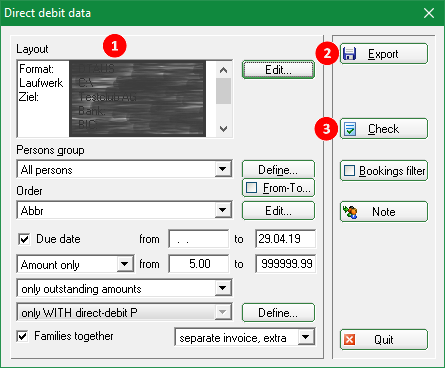Click the floppy disk Export icon
Image resolution: width=445 pixels, height=368 pixels.
pyautogui.click(x=349, y=54)
